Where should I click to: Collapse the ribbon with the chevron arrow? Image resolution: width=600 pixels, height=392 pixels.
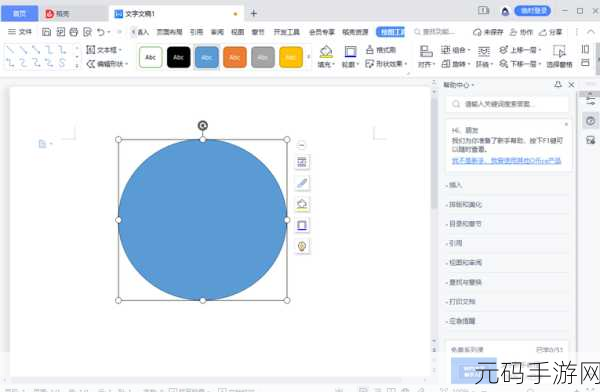[x=591, y=32]
